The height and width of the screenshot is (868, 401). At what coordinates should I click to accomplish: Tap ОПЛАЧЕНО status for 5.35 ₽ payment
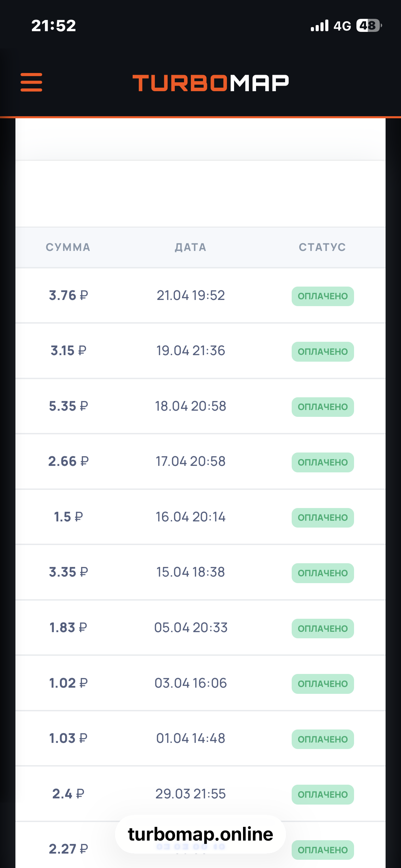323,407
